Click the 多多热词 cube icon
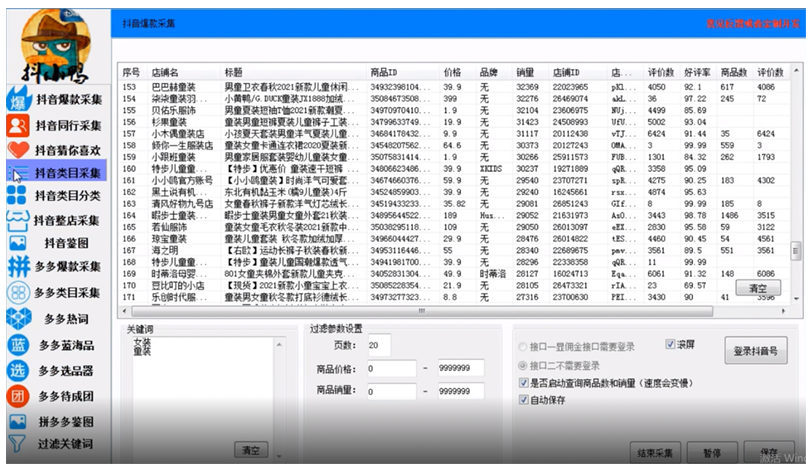The image size is (812, 469). point(18,319)
